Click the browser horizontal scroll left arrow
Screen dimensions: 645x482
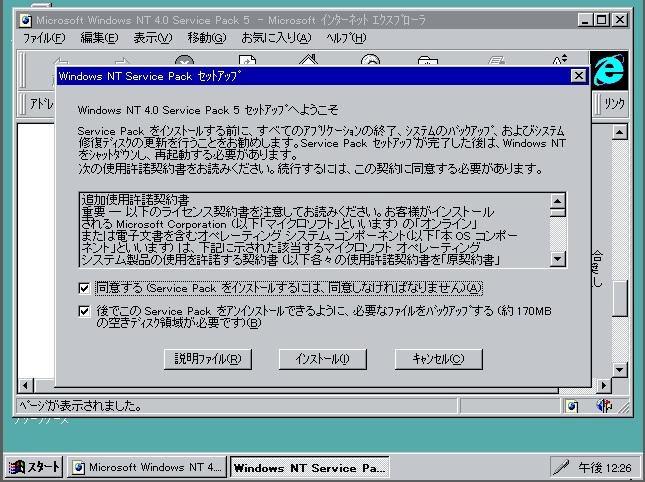click(26, 386)
